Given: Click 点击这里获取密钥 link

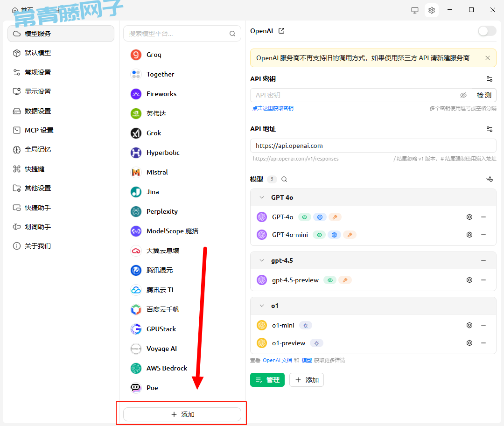Looking at the screenshot, I should coord(273,108).
